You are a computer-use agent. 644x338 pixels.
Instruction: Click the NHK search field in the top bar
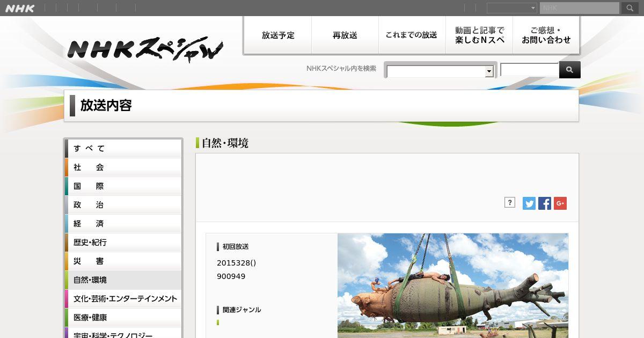[580, 8]
